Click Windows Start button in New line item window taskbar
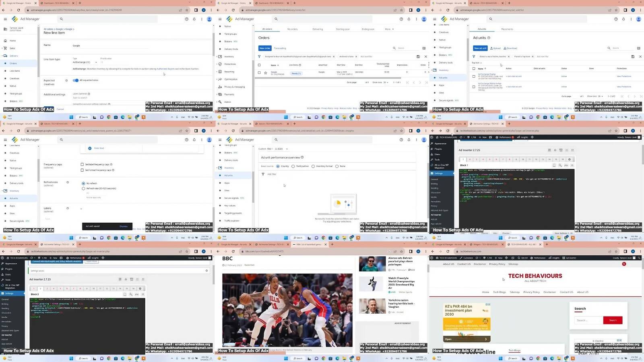Image resolution: width=644 pixels, height=362 pixels. pos(71,117)
